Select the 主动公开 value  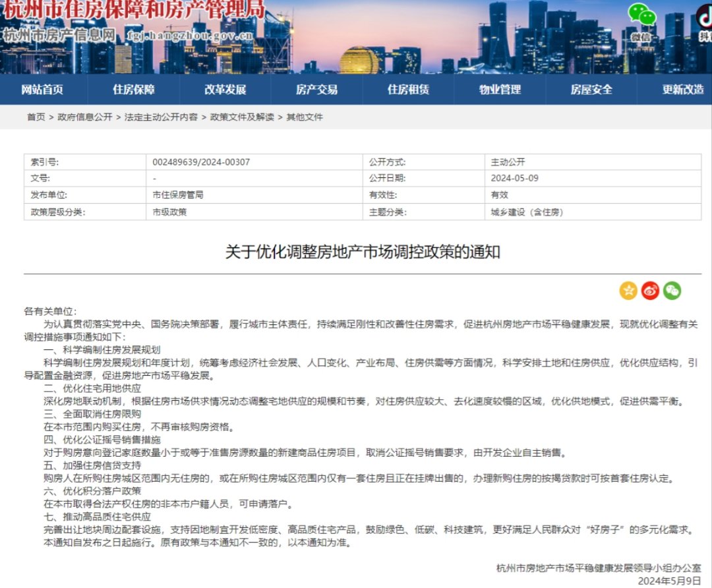coord(508,162)
